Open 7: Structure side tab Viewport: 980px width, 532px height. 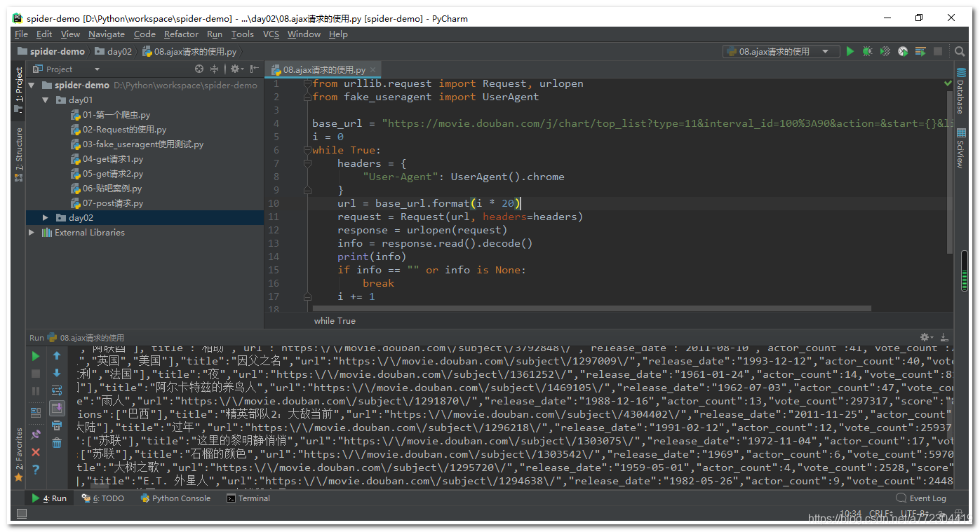tap(19, 154)
